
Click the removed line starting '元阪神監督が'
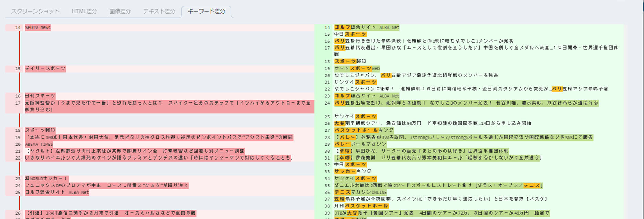[169, 106]
